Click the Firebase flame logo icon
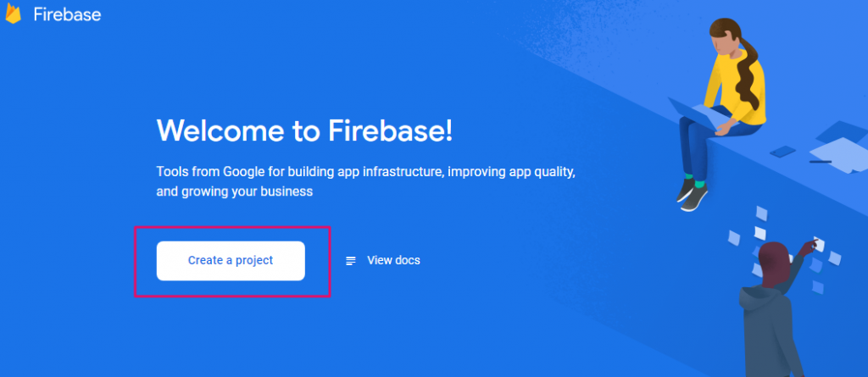Screen dimensions: 868x377 pyautogui.click(x=14, y=13)
